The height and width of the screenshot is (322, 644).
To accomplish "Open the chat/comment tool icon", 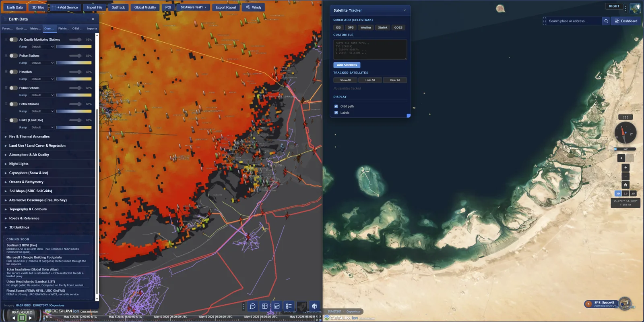I will click(x=253, y=306).
